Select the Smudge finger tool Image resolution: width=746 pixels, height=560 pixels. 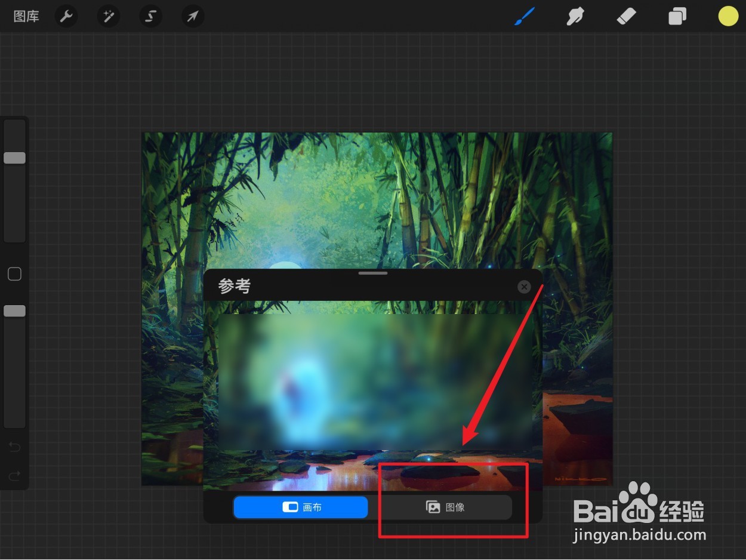pyautogui.click(x=575, y=16)
